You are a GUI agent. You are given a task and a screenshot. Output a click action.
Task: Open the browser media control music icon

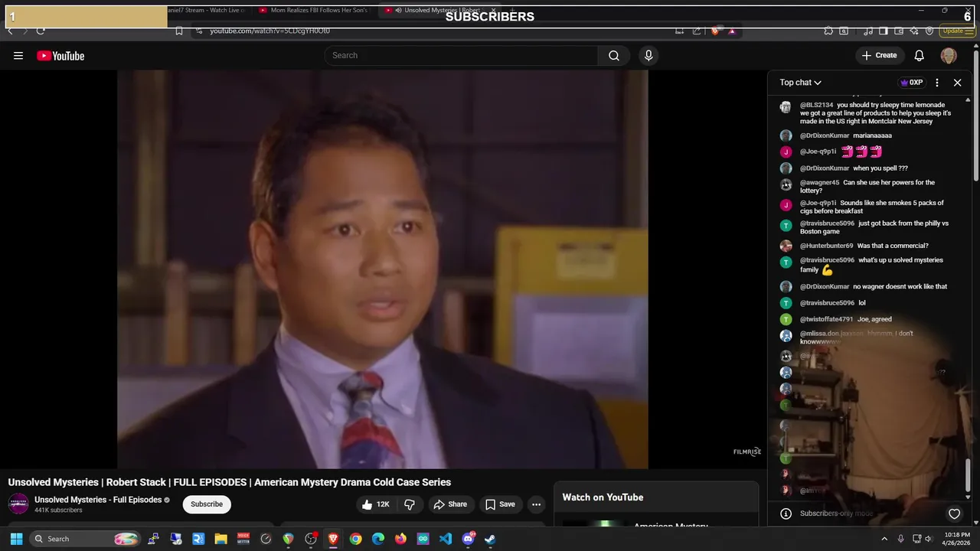click(x=868, y=31)
